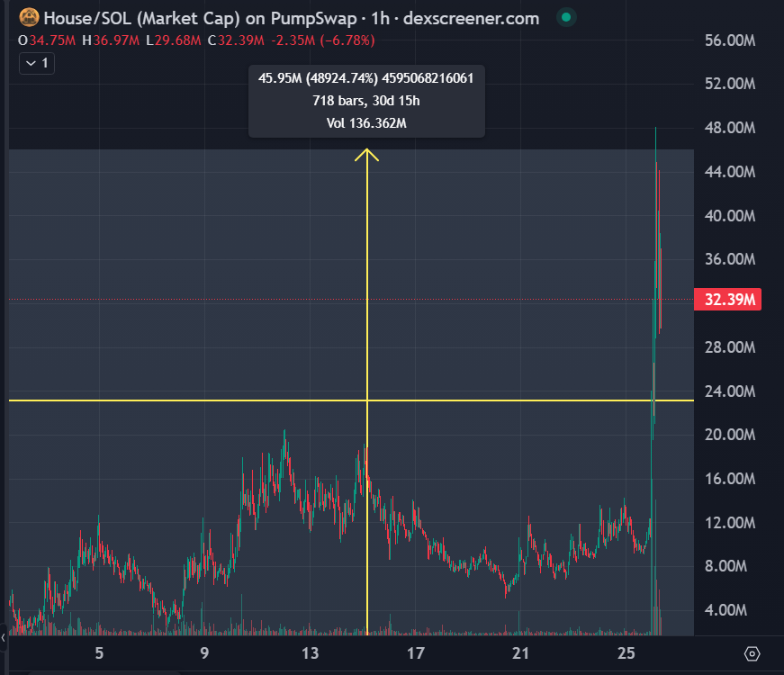The image size is (784, 675).
Task: Click the 32.39M current price label
Action: (728, 300)
